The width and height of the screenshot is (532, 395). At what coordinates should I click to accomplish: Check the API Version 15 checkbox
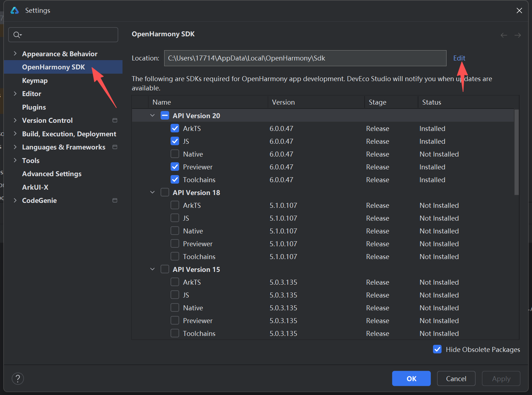pyautogui.click(x=165, y=269)
